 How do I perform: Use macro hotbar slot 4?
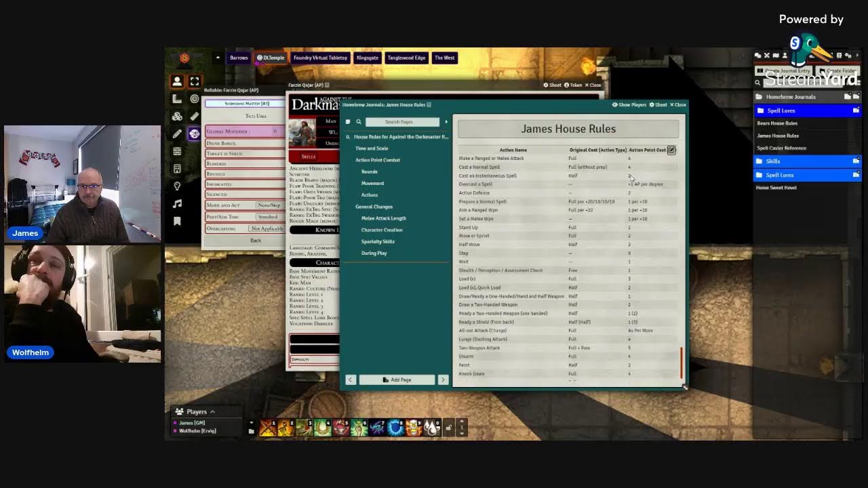click(322, 428)
